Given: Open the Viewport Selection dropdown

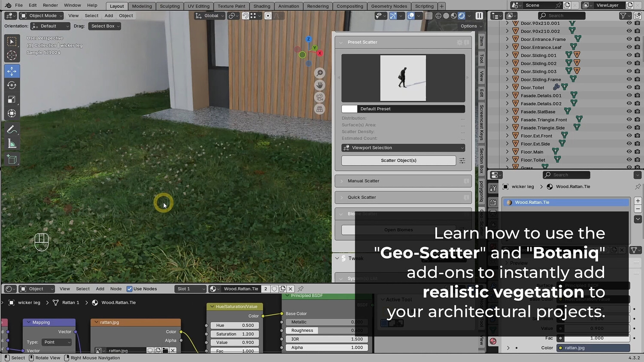Looking at the screenshot, I should pos(403,148).
